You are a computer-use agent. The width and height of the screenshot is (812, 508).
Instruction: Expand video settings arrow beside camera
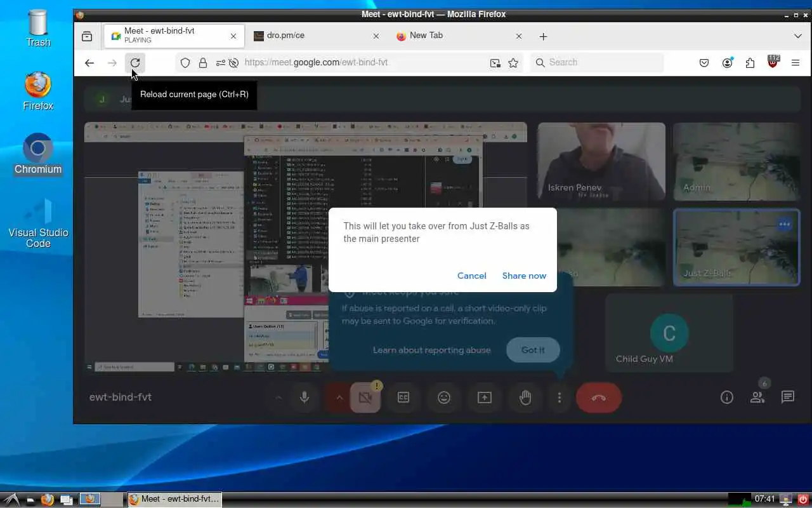point(339,398)
